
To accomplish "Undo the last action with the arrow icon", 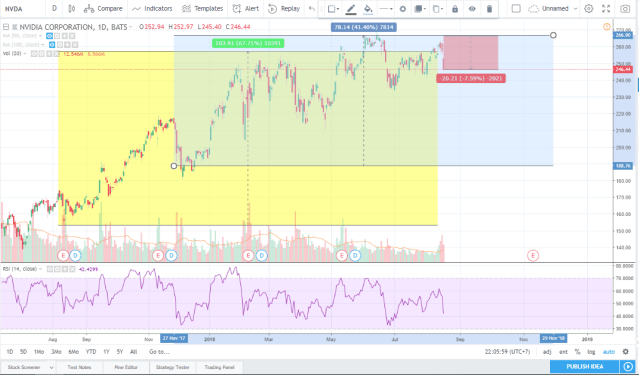I will pyautogui.click(x=312, y=9).
